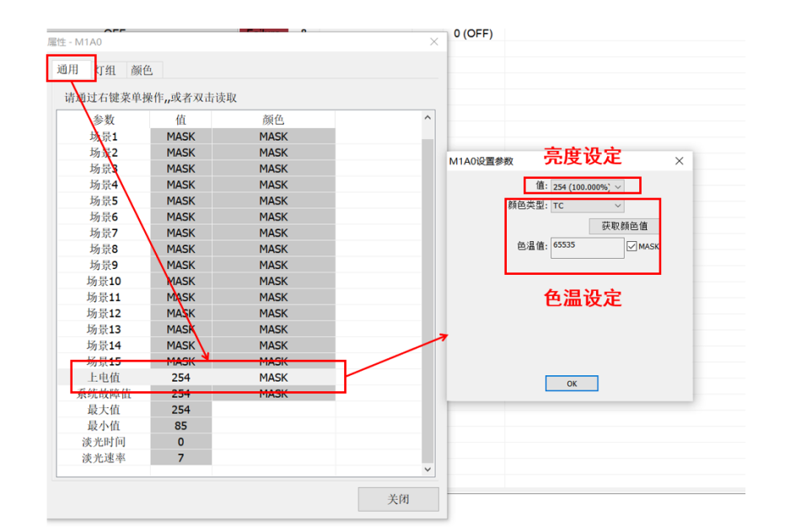Close the M1A0设置参数 dialog

[x=680, y=161]
